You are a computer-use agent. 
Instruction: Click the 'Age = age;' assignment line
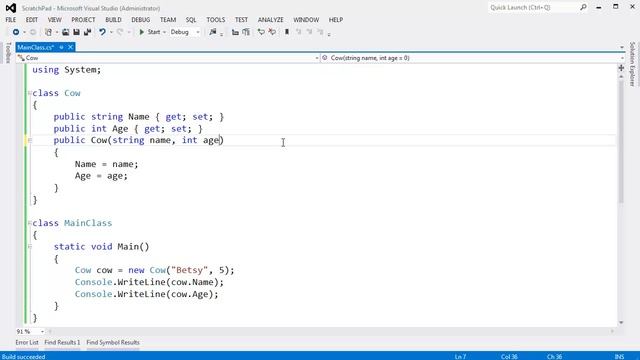pos(101,176)
